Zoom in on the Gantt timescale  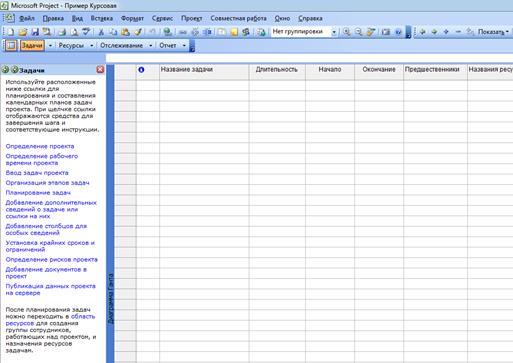click(x=347, y=32)
